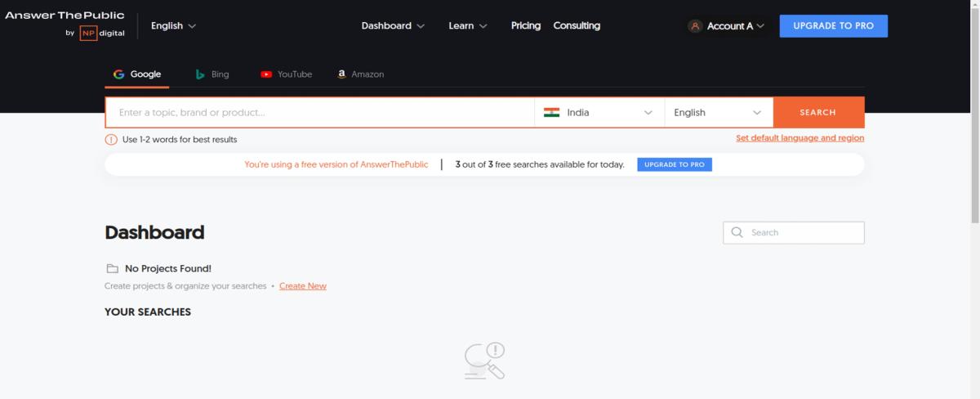This screenshot has width=980, height=399.
Task: Click the empty searches magnifier illustration
Action: 484,361
